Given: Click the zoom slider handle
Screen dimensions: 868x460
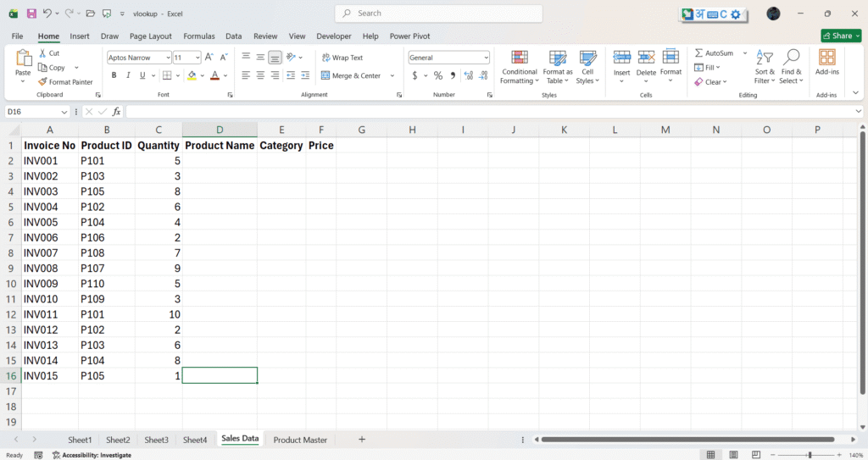Looking at the screenshot, I should point(810,455).
